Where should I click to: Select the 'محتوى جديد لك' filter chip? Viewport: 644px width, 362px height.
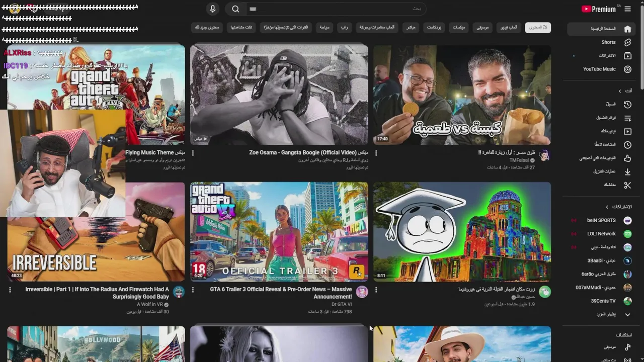tap(207, 27)
